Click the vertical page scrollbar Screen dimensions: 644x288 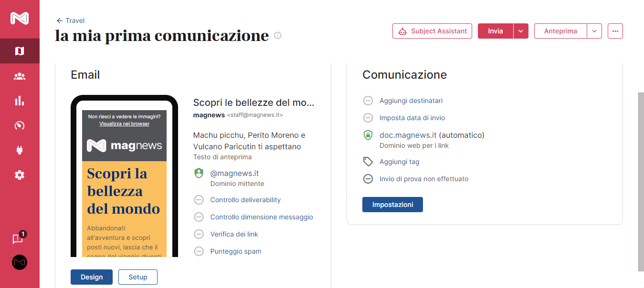point(641,181)
